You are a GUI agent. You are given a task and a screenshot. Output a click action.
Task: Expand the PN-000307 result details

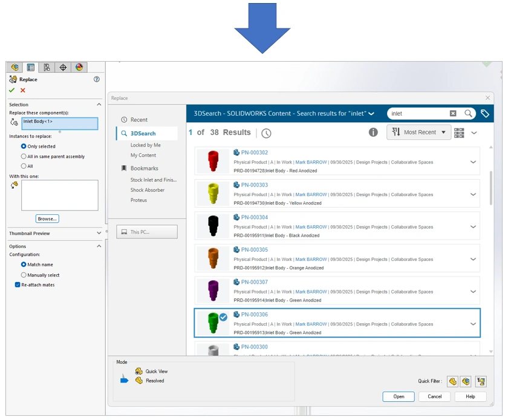[473, 291]
